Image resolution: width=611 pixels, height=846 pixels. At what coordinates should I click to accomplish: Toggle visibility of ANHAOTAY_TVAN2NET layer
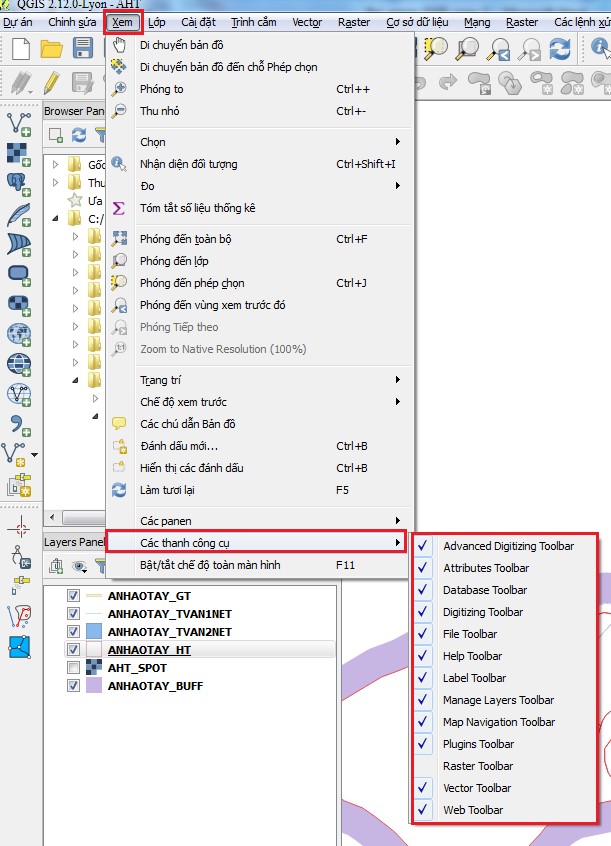(x=73, y=631)
